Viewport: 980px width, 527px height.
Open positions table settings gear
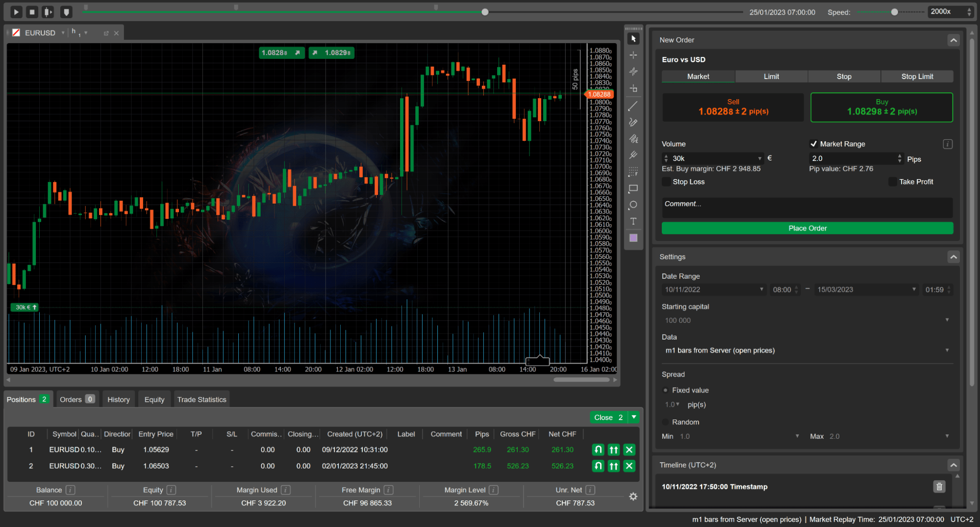tap(633, 497)
